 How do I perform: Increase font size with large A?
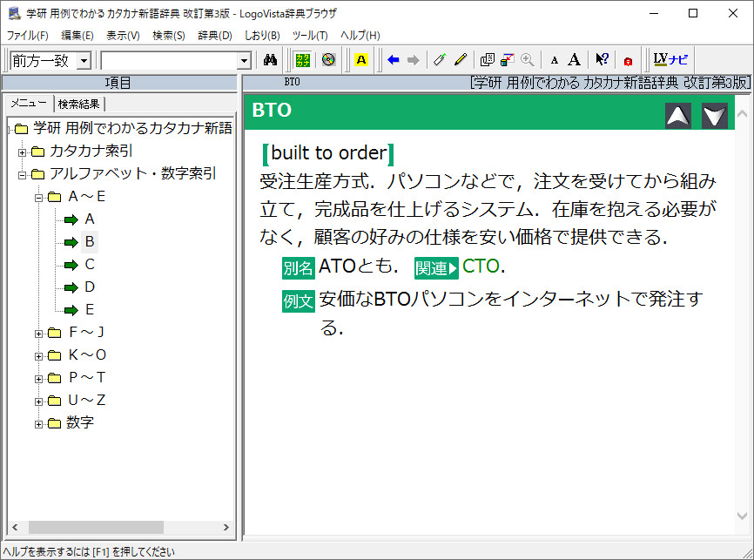tap(574, 60)
